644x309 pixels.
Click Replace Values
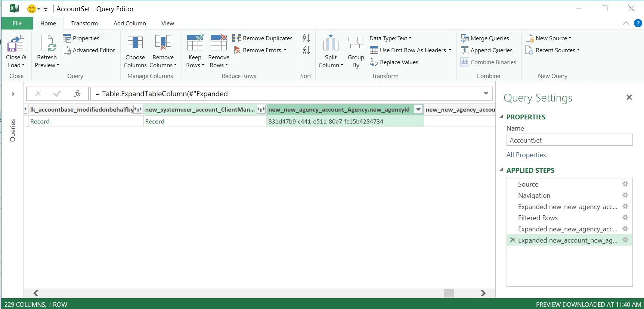[394, 62]
